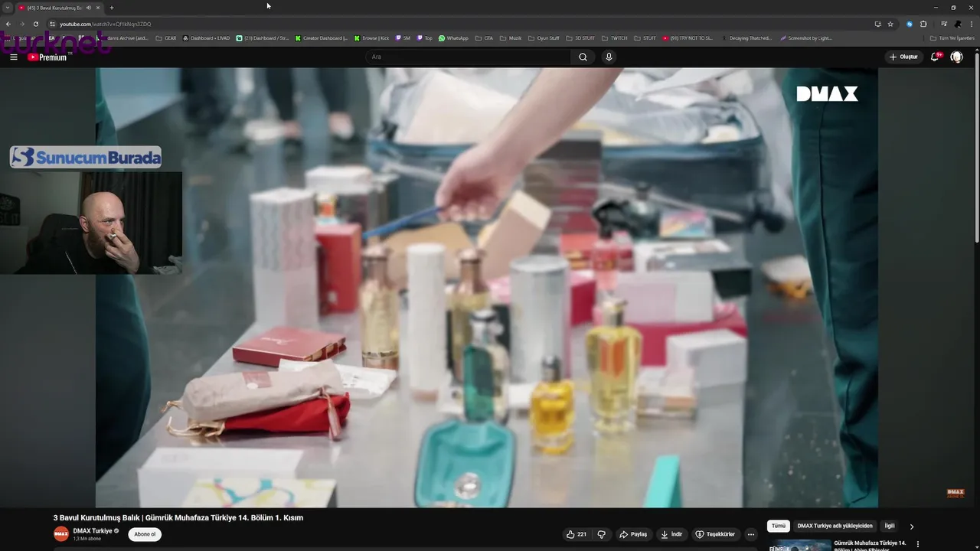Click the 1,3 Mn abone subscriber count
This screenshot has height=551, width=980.
[87, 539]
